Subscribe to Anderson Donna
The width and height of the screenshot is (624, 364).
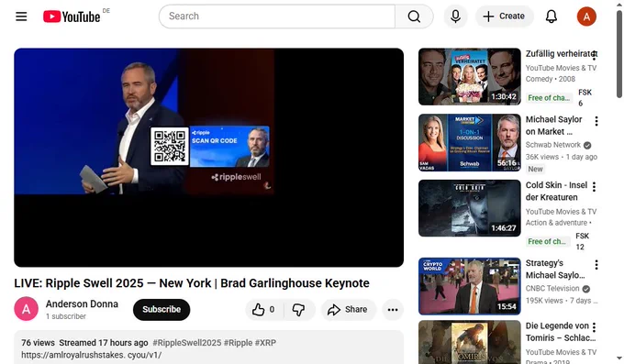tap(162, 310)
